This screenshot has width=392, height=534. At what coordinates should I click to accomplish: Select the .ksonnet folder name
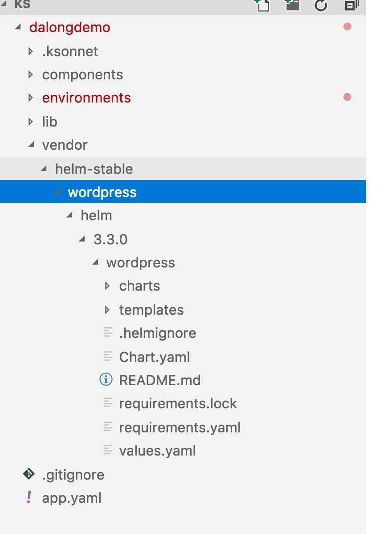[70, 51]
